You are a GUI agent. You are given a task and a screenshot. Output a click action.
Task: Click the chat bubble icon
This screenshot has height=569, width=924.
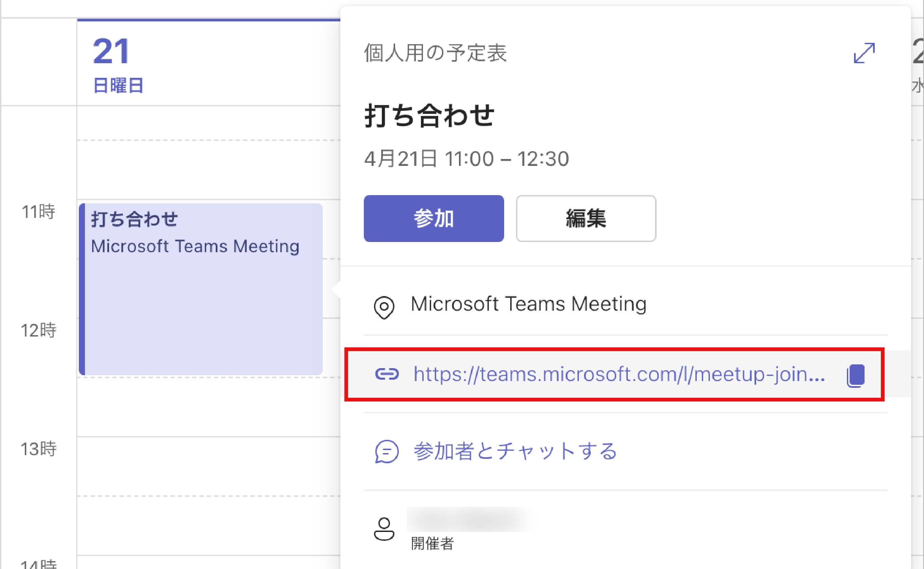pos(387,451)
